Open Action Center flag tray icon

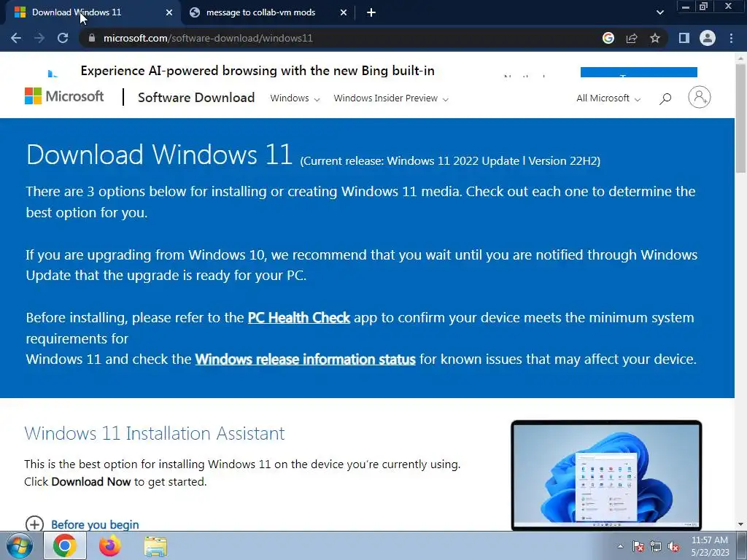click(x=638, y=546)
